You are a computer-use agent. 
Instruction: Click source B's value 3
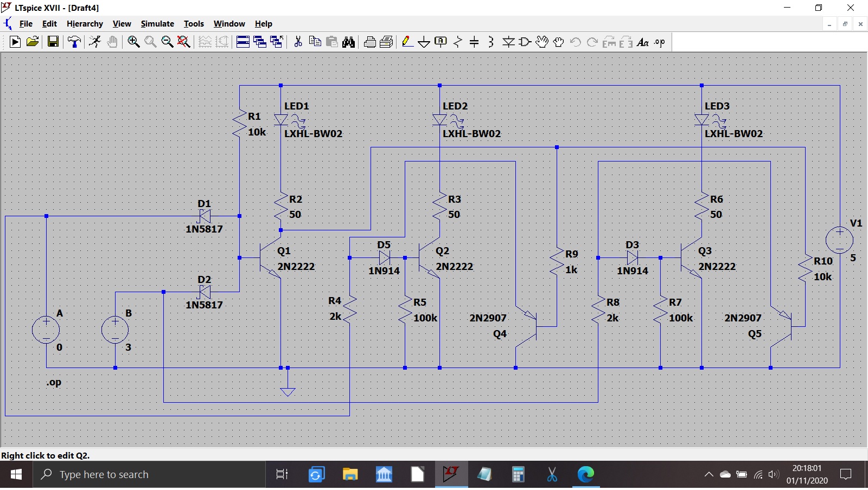129,347
